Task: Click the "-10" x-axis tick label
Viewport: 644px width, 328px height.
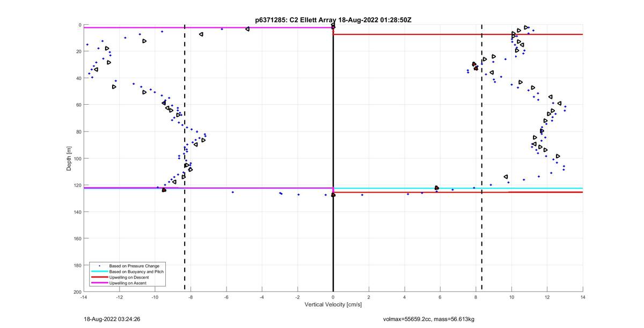Action: (x=155, y=297)
